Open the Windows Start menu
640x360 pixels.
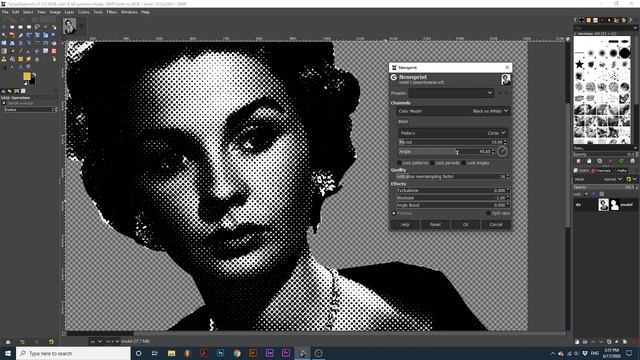click(x=8, y=353)
